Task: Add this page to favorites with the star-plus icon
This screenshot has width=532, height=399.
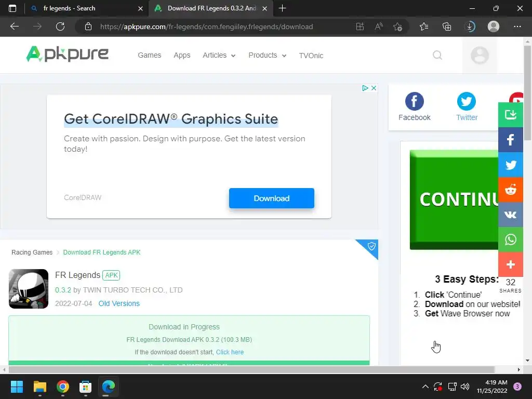Action: point(397,26)
